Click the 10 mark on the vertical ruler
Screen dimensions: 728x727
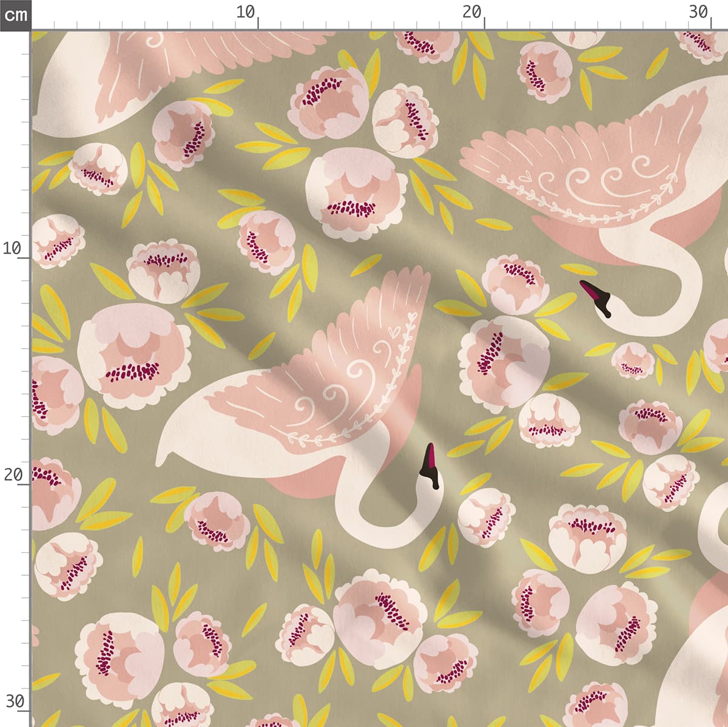pyautogui.click(x=12, y=248)
